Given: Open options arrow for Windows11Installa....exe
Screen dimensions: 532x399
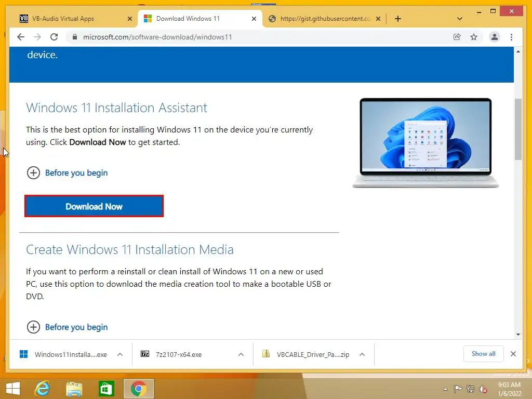Looking at the screenshot, I should coord(120,354).
